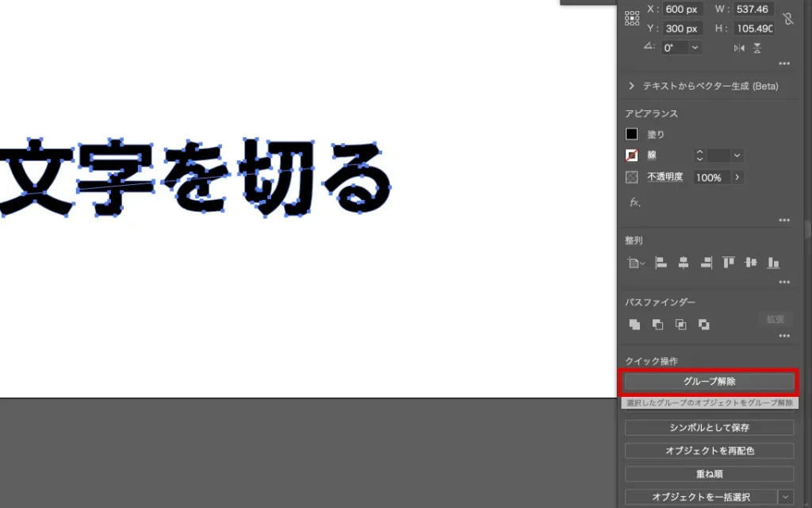Click horizontal align left icon
812x508 pixels.
point(661,263)
